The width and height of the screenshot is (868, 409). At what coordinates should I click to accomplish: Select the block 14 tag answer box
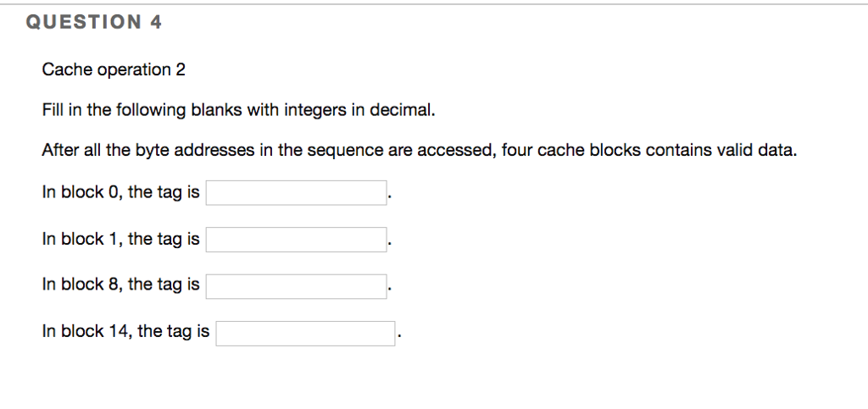306,333
